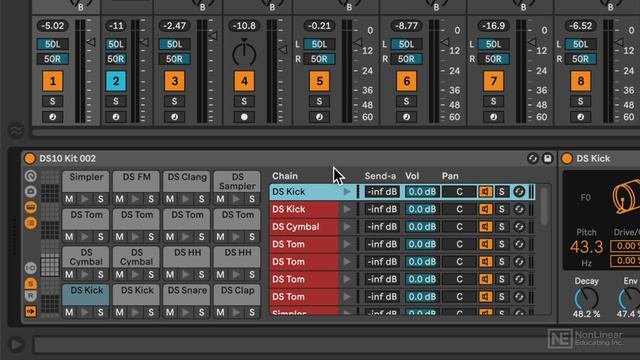Click the speaker activator of the DS Cymbal chain

(x=485, y=227)
